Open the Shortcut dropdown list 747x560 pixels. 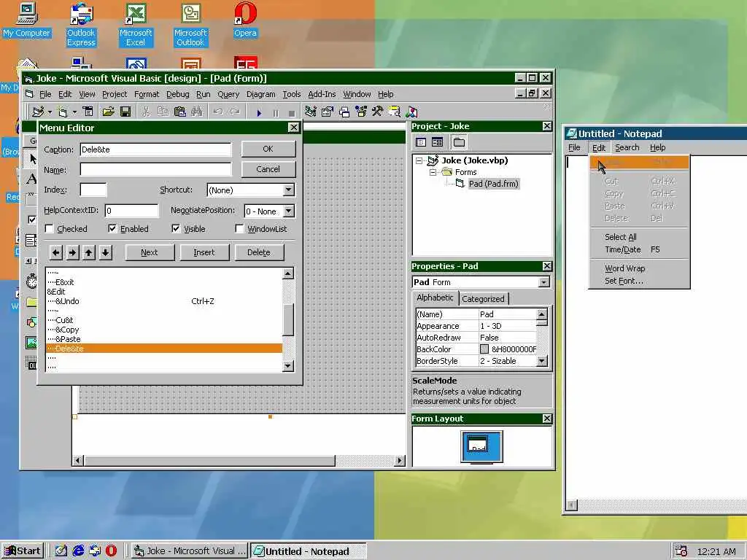(x=289, y=190)
